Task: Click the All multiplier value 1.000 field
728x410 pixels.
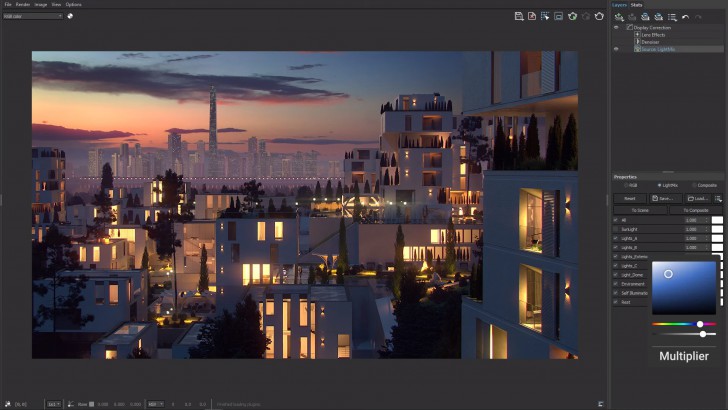Action: (694, 220)
